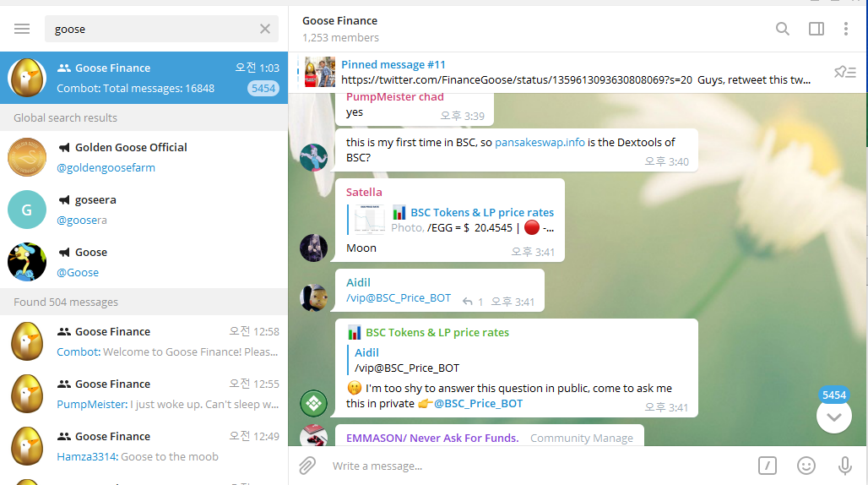Open the Golden Goose Official channel

pyautogui.click(x=144, y=157)
